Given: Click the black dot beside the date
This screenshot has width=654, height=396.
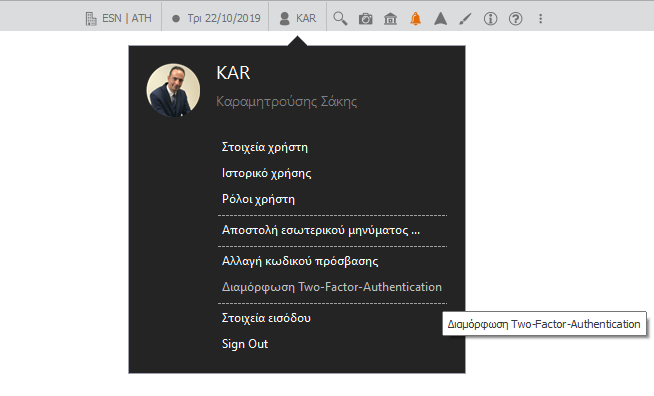Looking at the screenshot, I should (x=176, y=19).
